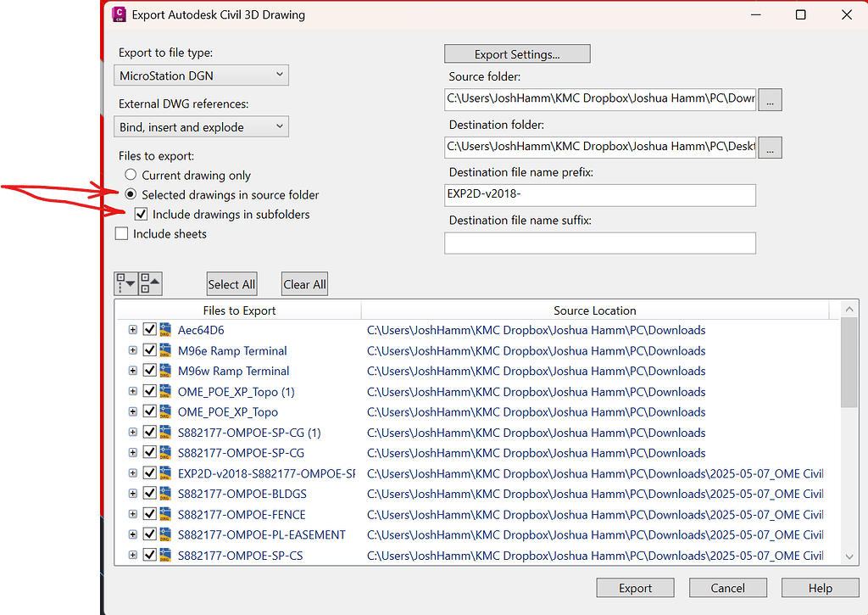868x615 pixels.
Task: Click the Civil 3D icon in the title bar
Action: pyautogui.click(x=118, y=14)
